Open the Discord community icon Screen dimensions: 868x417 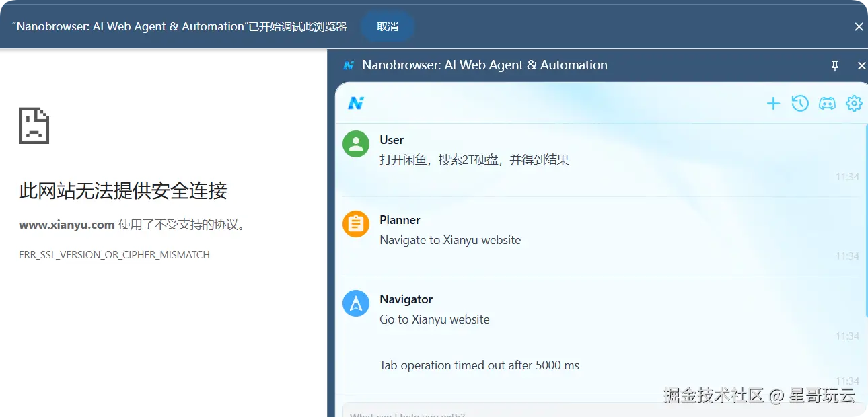coord(827,104)
